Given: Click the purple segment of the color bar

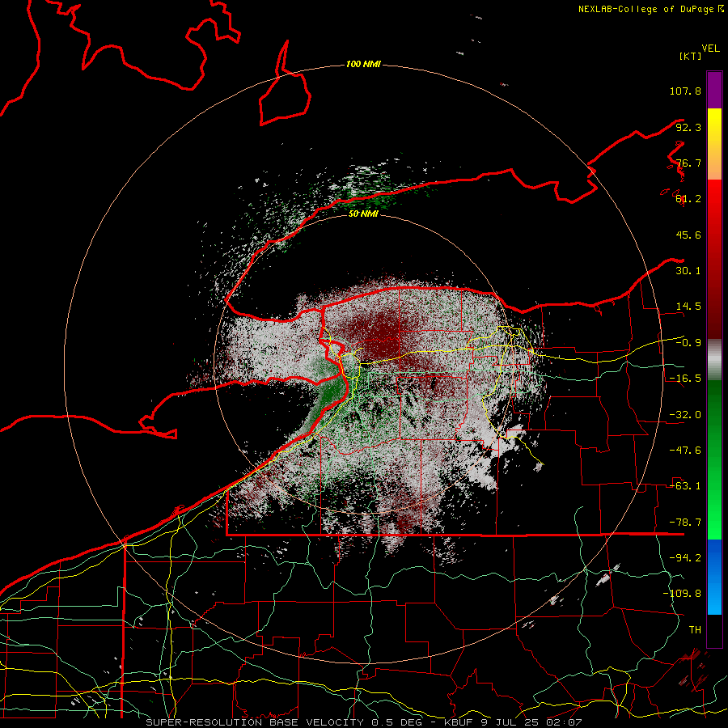Looking at the screenshot, I should (x=714, y=90).
